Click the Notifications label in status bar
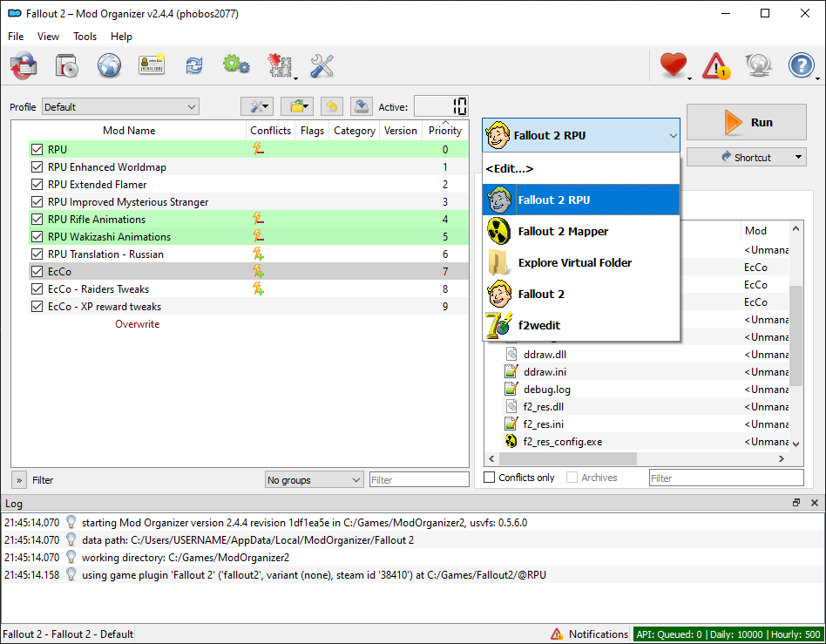This screenshot has height=644, width=826. click(x=599, y=634)
